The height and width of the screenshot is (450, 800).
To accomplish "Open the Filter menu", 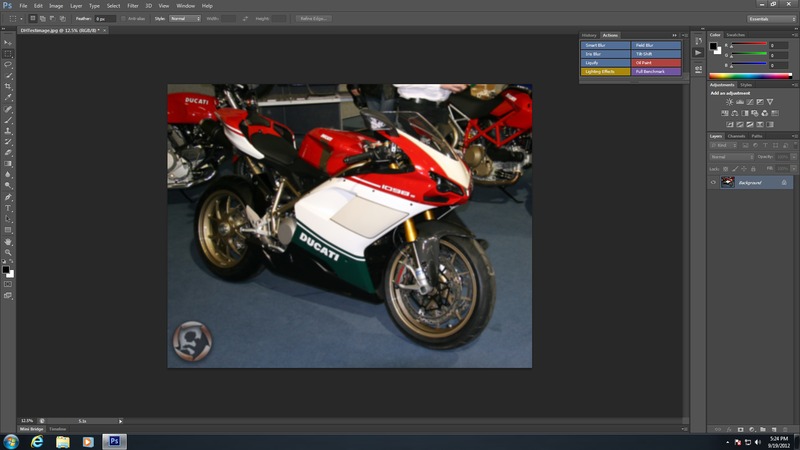I will coord(133,5).
